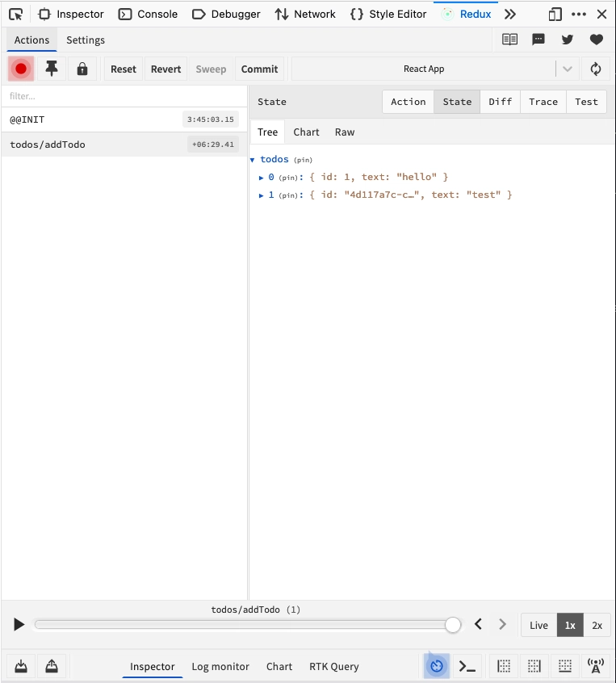Show more devtools tabs chevron
The height and width of the screenshot is (683, 616).
510,15
